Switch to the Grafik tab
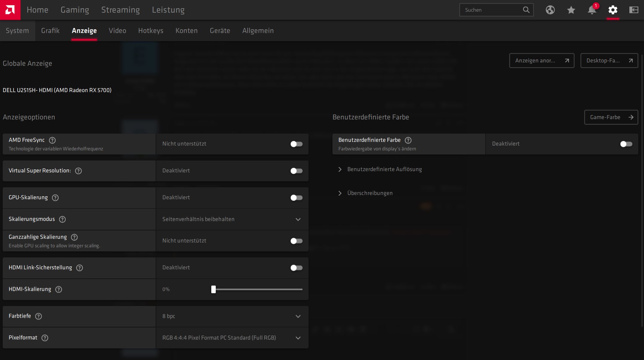This screenshot has height=360, width=644. (x=50, y=31)
